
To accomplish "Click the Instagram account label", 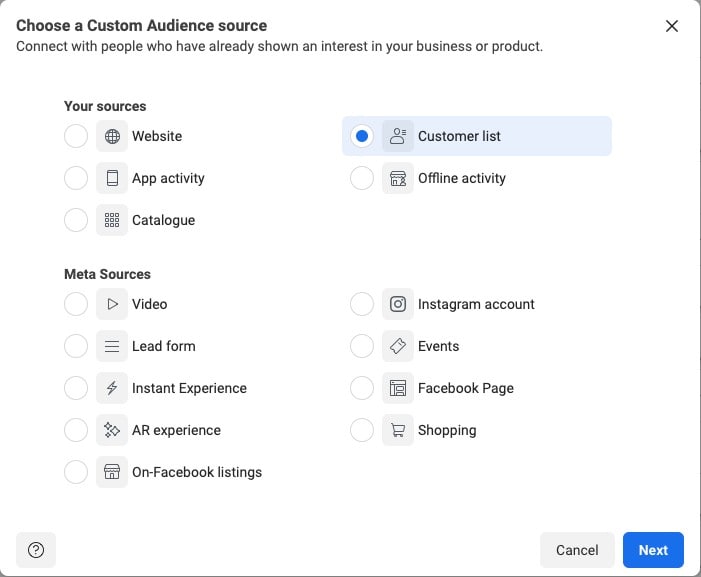I will (476, 304).
